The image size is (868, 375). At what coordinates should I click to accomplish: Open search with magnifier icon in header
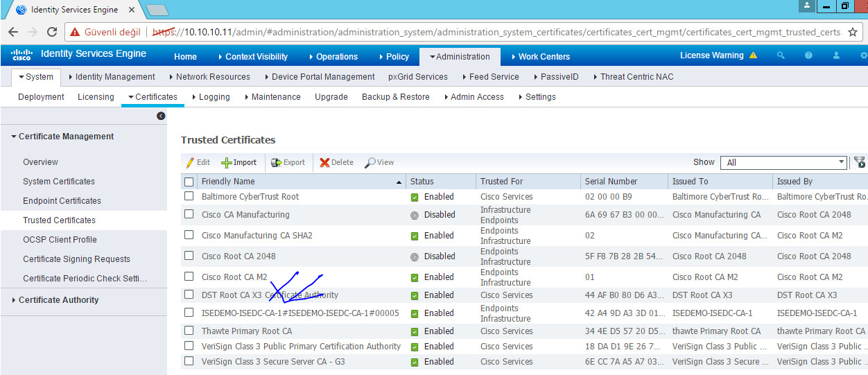coord(781,55)
